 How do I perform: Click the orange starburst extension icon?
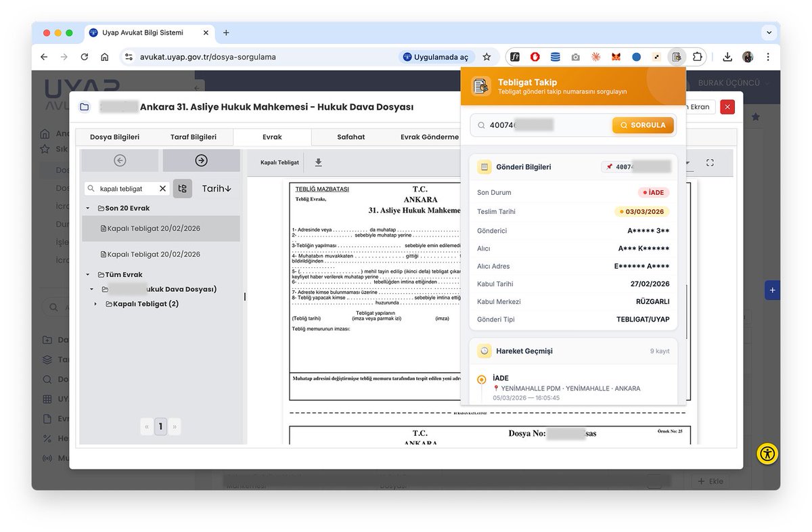click(x=595, y=57)
